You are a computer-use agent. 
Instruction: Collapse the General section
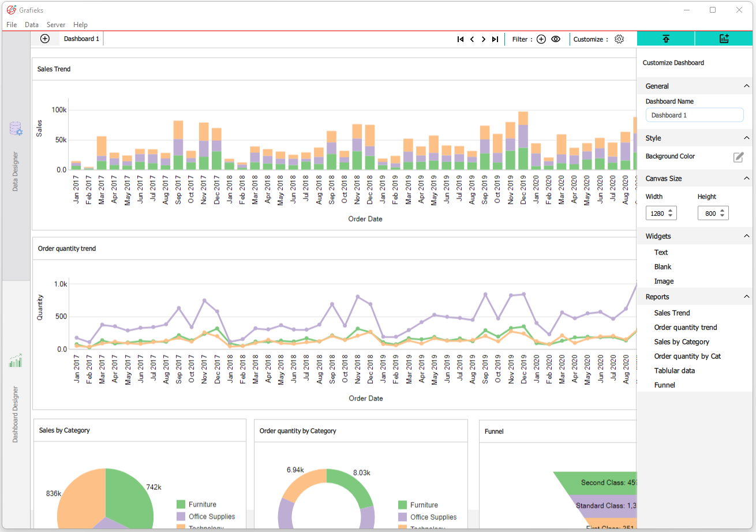pos(747,86)
